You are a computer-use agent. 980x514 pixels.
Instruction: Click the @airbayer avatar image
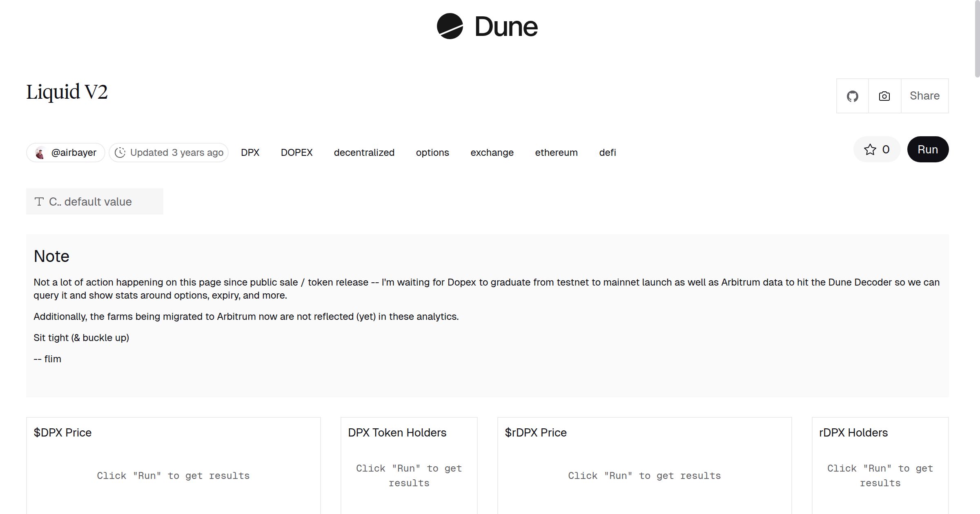pyautogui.click(x=40, y=153)
